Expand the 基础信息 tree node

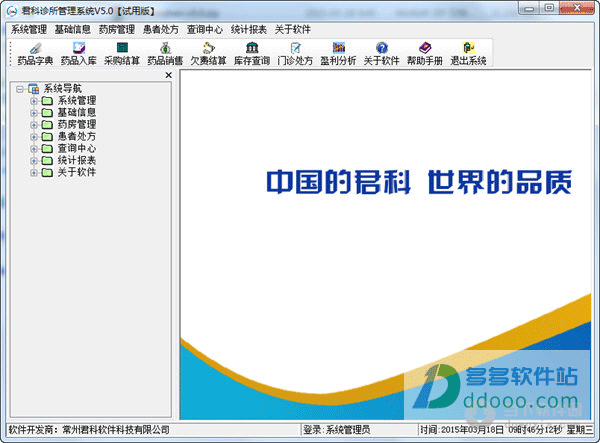click(34, 113)
